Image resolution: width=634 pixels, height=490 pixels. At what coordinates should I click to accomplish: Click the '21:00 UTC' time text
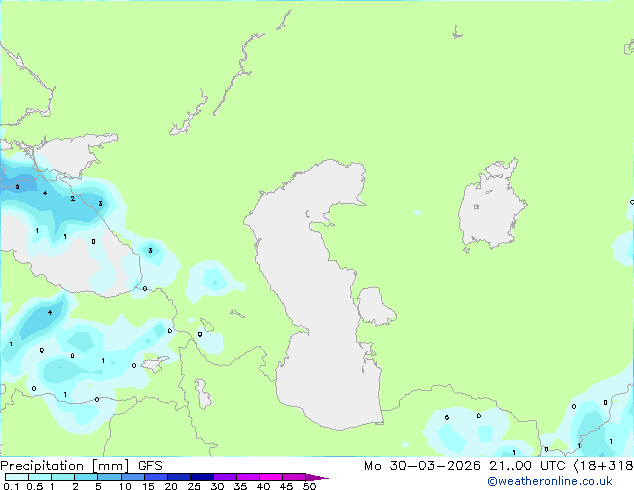[527, 466]
